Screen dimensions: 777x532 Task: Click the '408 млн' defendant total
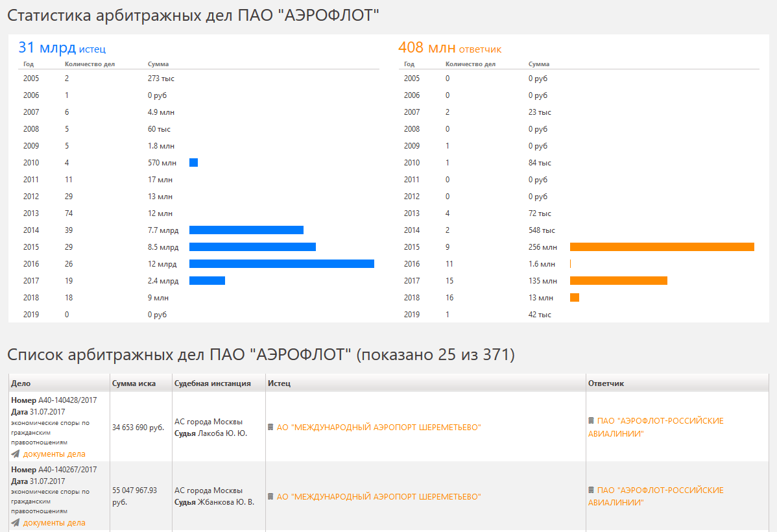pyautogui.click(x=427, y=47)
